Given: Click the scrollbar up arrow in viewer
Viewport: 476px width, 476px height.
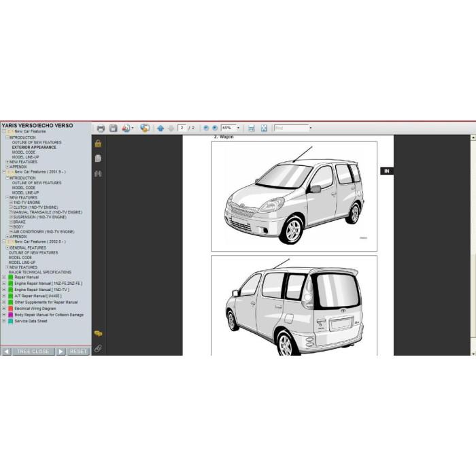Looking at the screenshot, I should click(473, 138).
